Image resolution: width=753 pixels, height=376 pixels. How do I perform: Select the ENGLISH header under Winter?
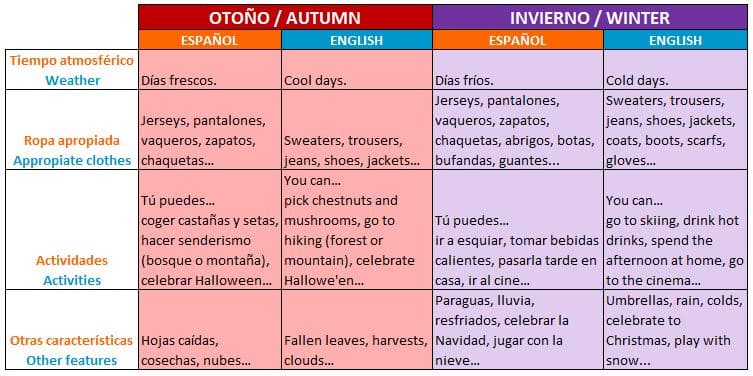point(676,40)
